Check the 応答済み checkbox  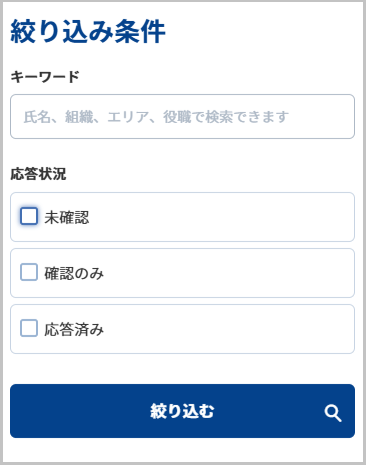29,328
